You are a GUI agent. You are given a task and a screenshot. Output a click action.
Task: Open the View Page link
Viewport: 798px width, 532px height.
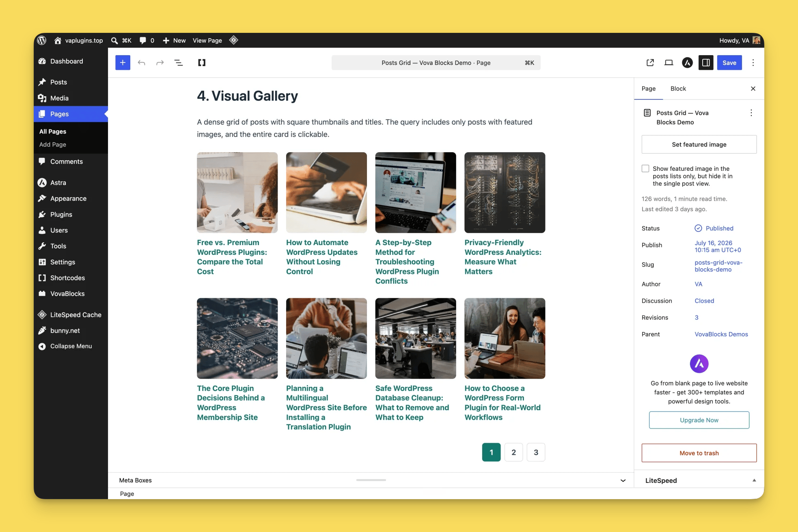point(207,40)
